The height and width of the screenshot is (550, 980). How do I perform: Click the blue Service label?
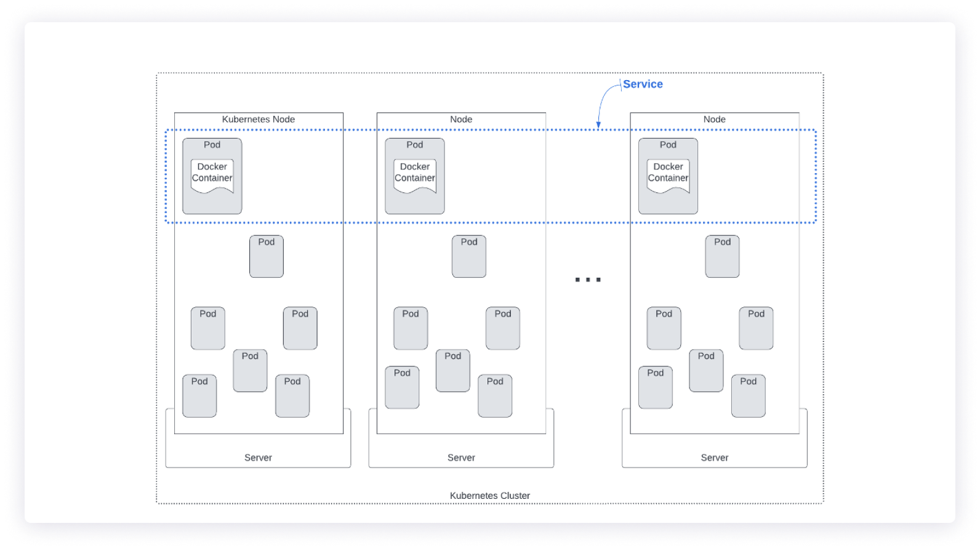point(643,84)
